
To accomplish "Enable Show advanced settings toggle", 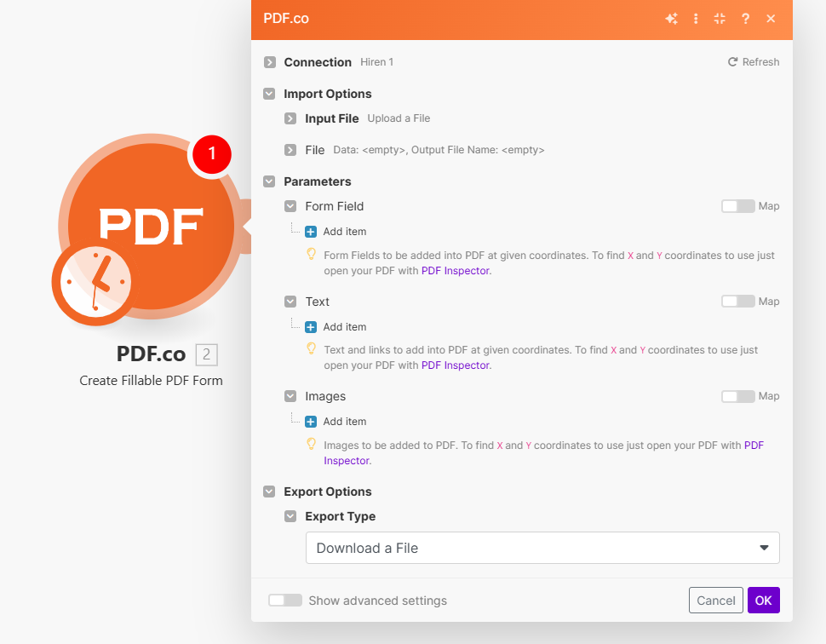I will click(285, 601).
